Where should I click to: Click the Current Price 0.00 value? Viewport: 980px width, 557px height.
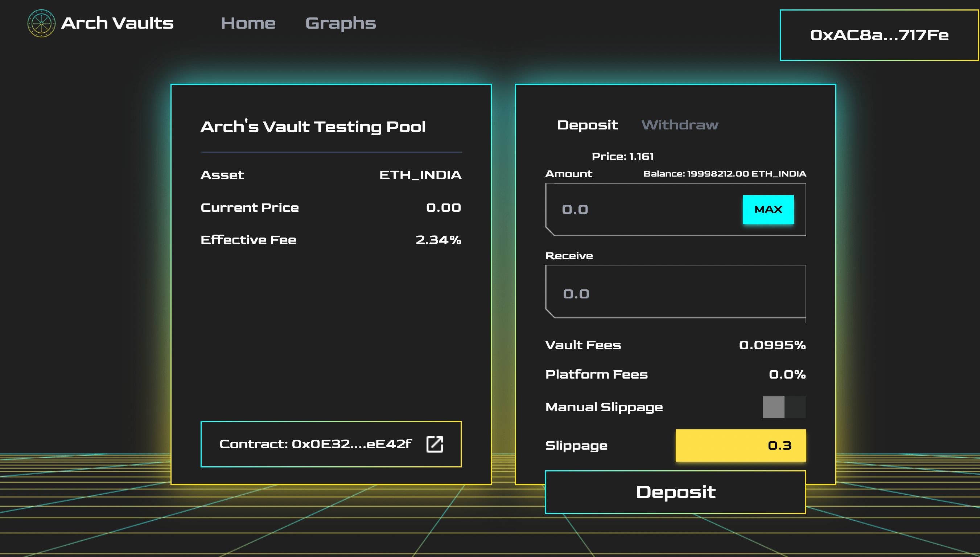point(444,208)
